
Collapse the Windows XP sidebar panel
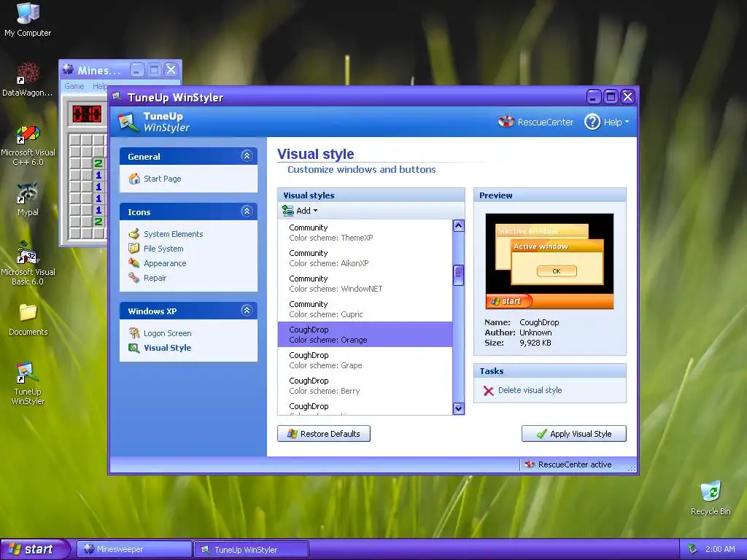(x=247, y=311)
